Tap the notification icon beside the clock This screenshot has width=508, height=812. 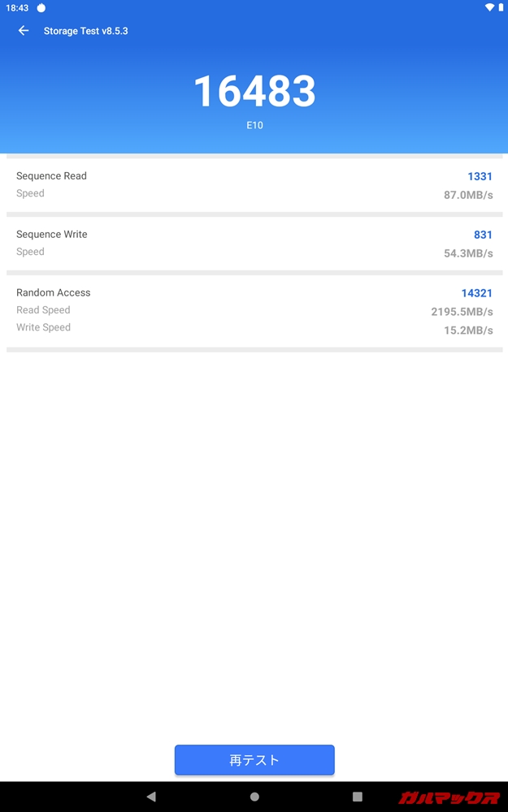(41, 8)
